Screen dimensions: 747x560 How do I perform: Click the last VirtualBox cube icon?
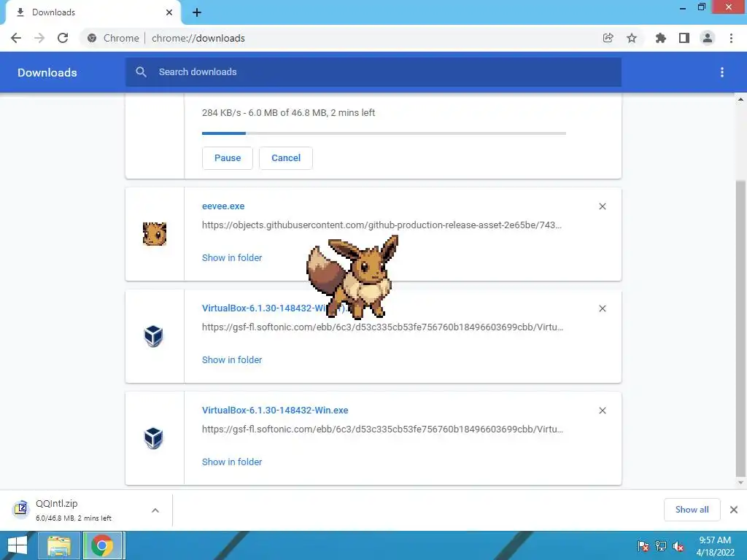(x=153, y=438)
